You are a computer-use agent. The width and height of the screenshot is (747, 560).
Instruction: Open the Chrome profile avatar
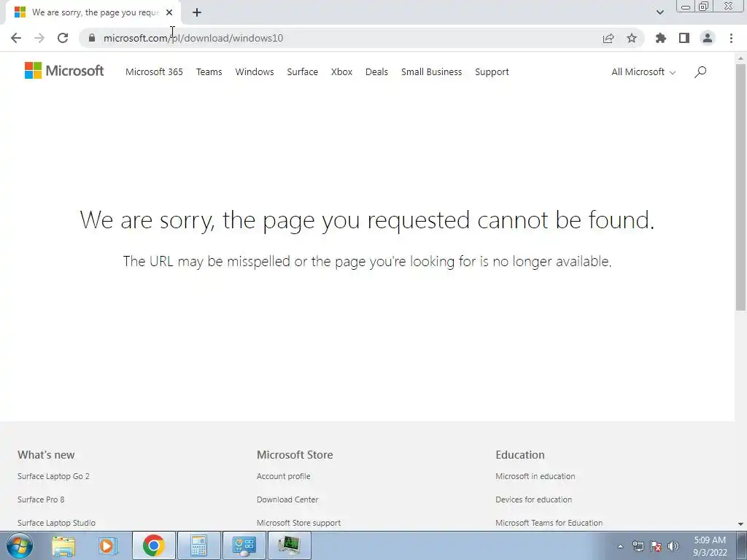[x=708, y=38]
